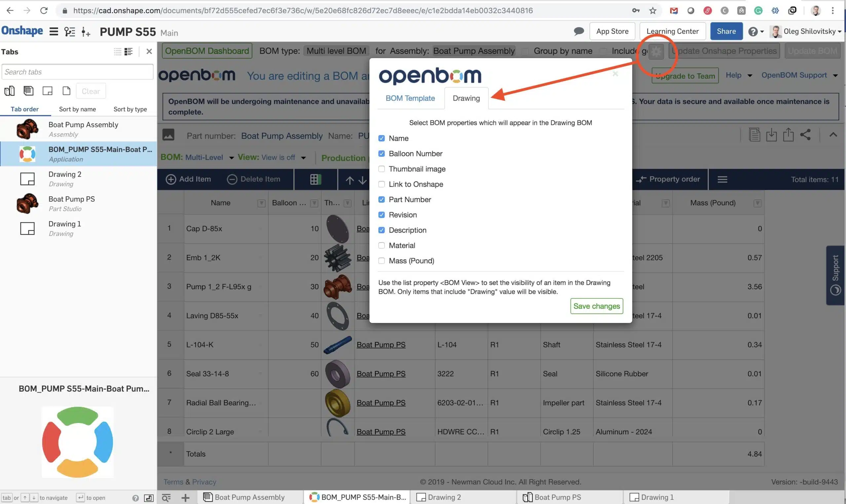Filter tabs by document file icon
Viewport: 846px width, 504px height.
coord(66,91)
